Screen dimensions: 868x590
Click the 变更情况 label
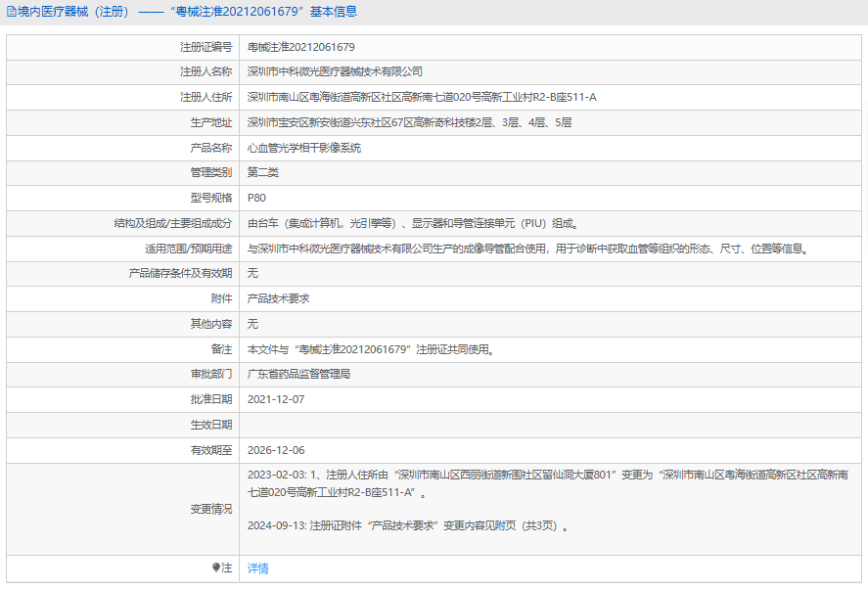tap(211, 509)
